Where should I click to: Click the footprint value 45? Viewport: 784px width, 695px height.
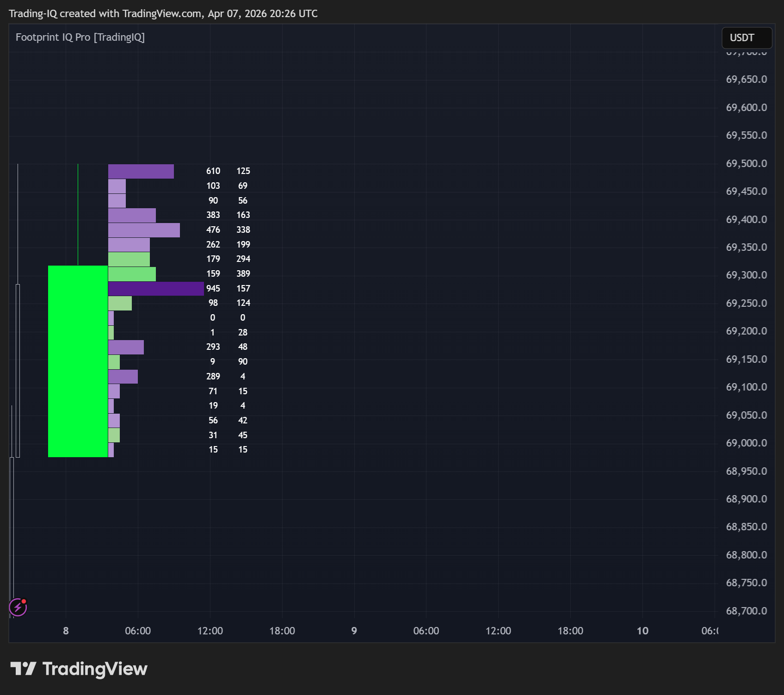243,435
